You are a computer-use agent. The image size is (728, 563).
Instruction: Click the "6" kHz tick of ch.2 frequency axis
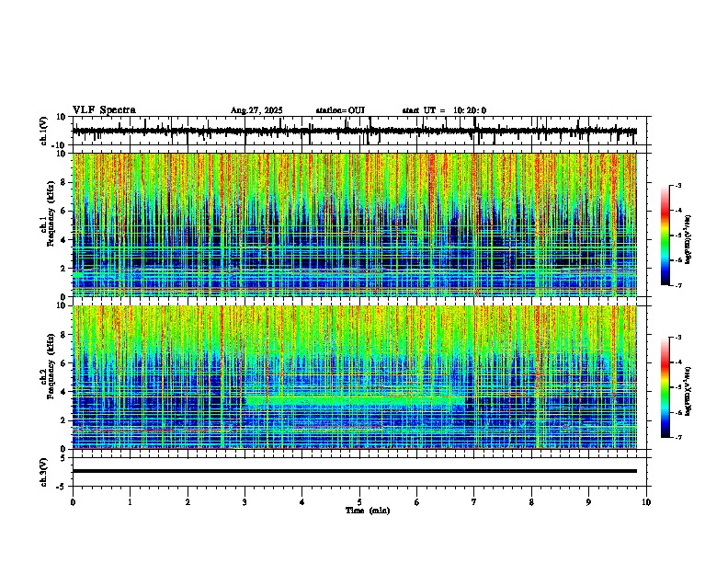tap(64, 363)
